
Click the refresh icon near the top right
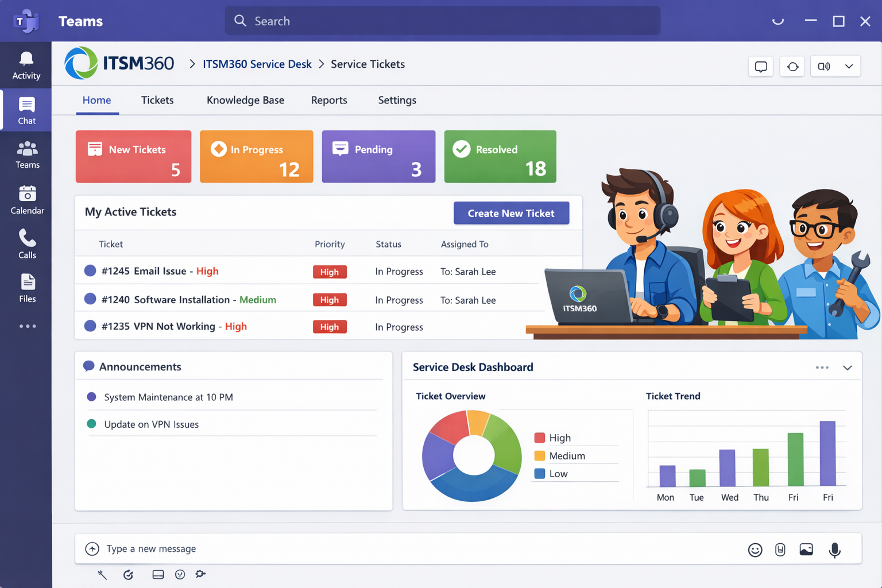pyautogui.click(x=792, y=66)
